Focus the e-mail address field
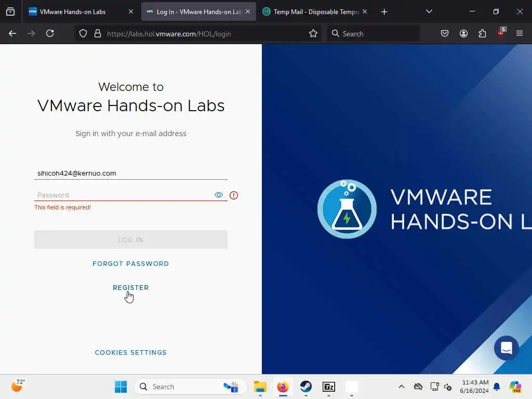The height and width of the screenshot is (399, 532). coord(130,174)
